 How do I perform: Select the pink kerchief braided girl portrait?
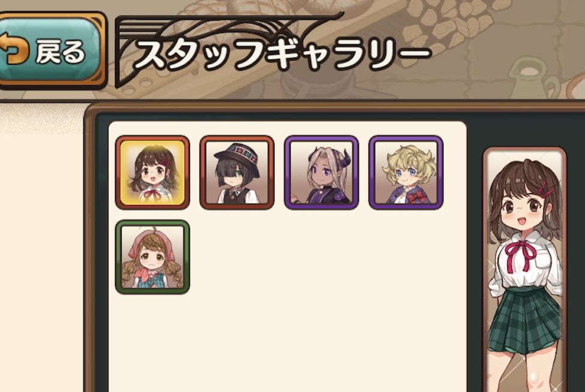(x=153, y=257)
